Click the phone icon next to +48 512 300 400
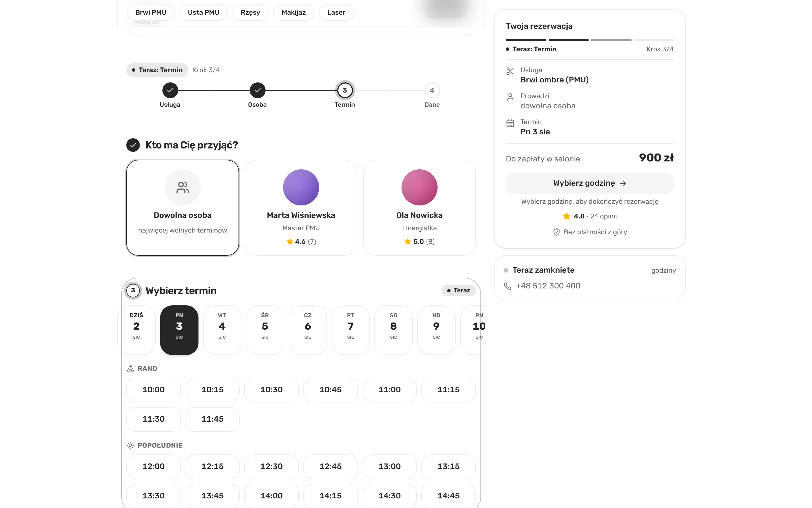 508,286
